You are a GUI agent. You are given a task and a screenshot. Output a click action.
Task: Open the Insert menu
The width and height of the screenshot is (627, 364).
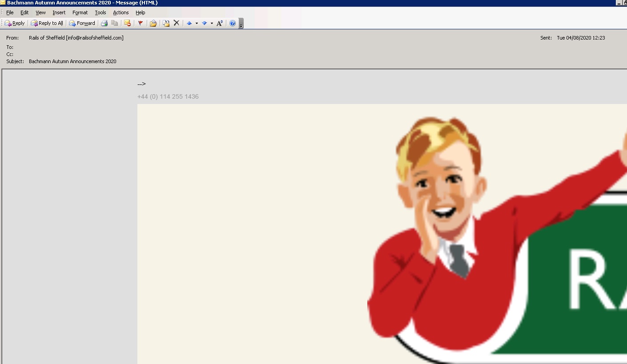point(59,12)
